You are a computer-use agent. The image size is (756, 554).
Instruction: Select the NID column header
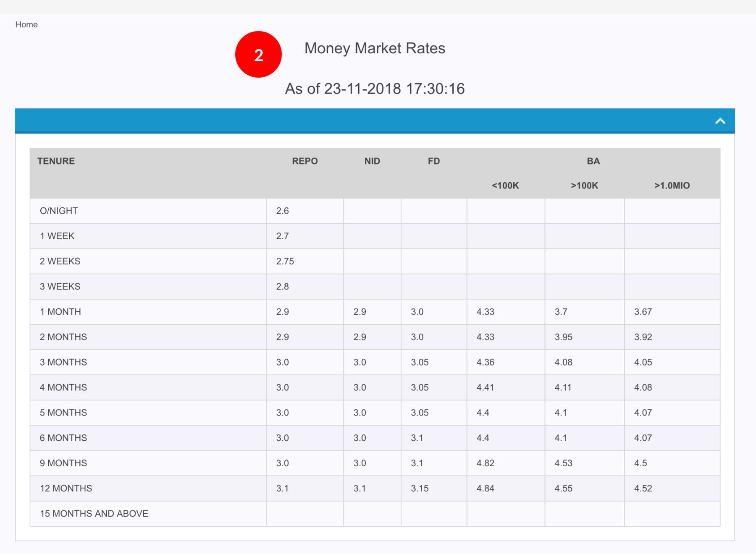click(372, 161)
